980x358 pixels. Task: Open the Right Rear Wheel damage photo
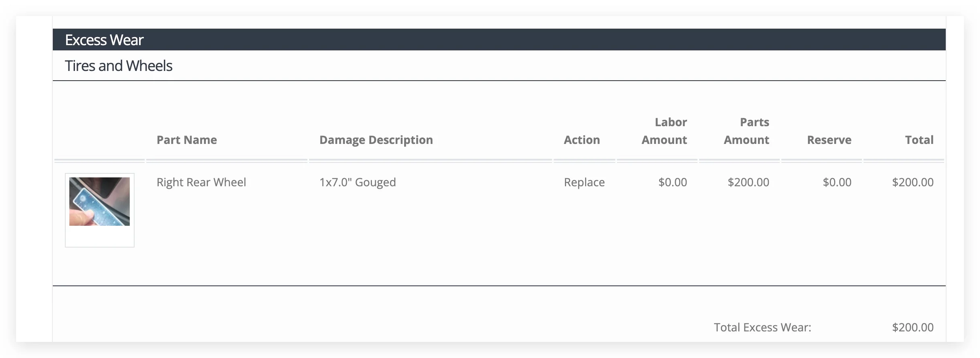click(x=100, y=202)
